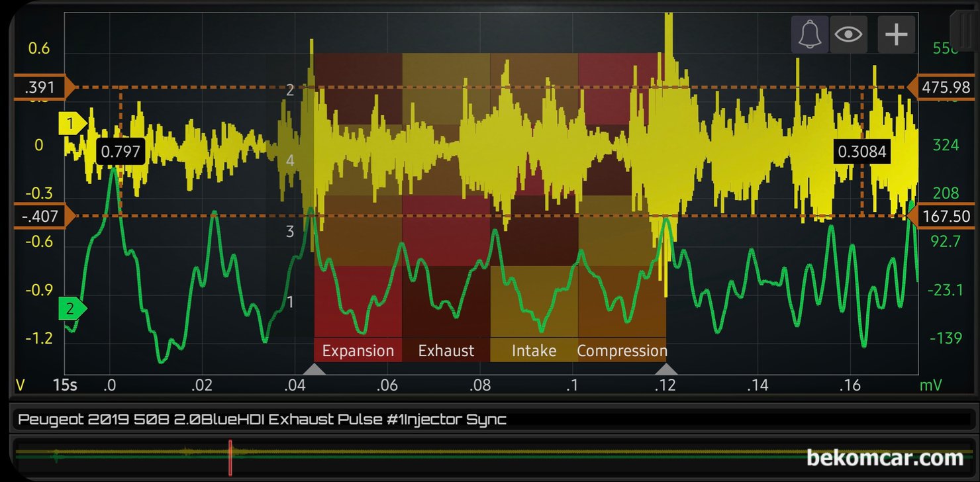
Task: Click the 92.7 mV axis label
Action: [946, 242]
